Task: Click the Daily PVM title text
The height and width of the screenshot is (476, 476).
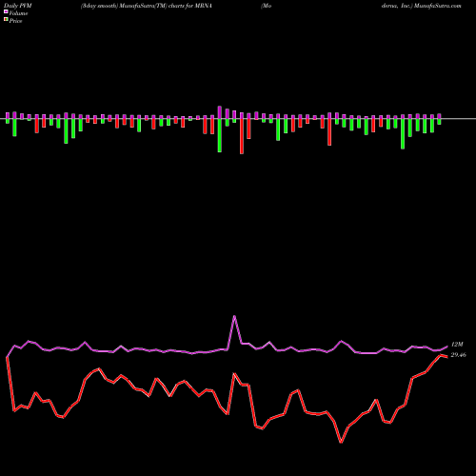Action: pos(17,6)
